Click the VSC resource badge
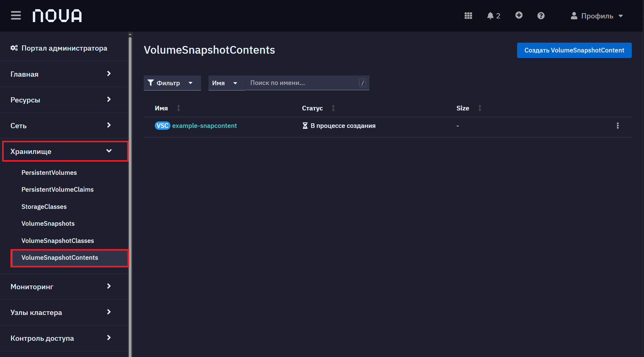This screenshot has height=357, width=644. [x=162, y=126]
